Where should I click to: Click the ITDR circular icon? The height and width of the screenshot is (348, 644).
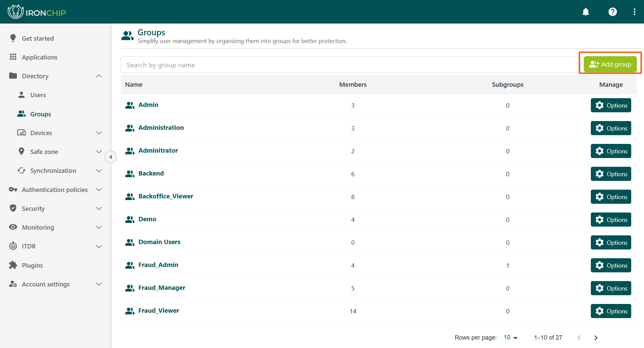coord(13,246)
